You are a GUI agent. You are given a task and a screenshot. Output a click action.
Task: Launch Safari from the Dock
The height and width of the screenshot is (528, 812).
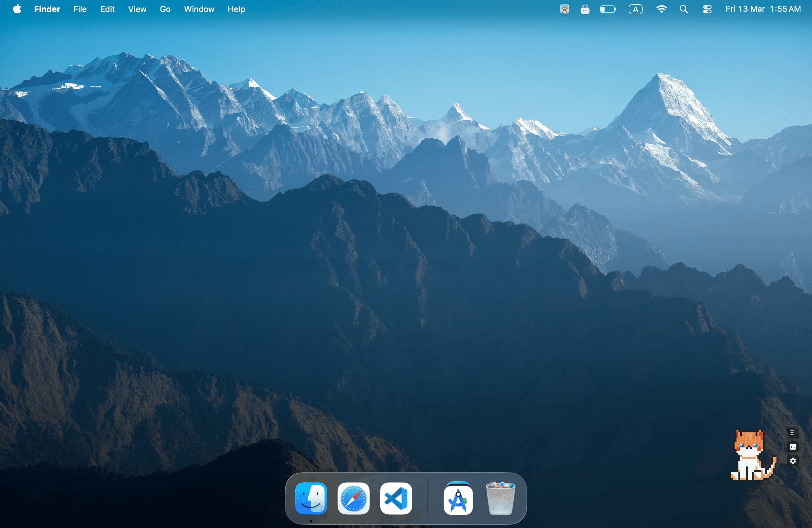tap(353, 498)
